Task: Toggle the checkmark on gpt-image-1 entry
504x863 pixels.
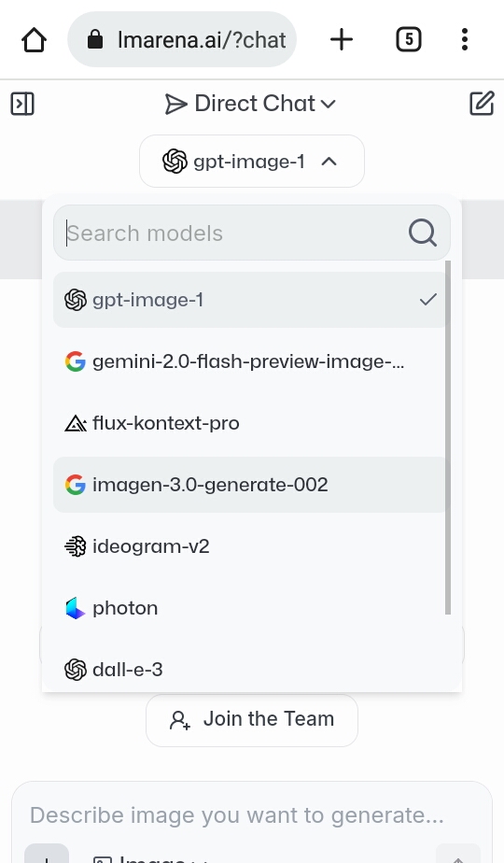Action: tap(427, 300)
